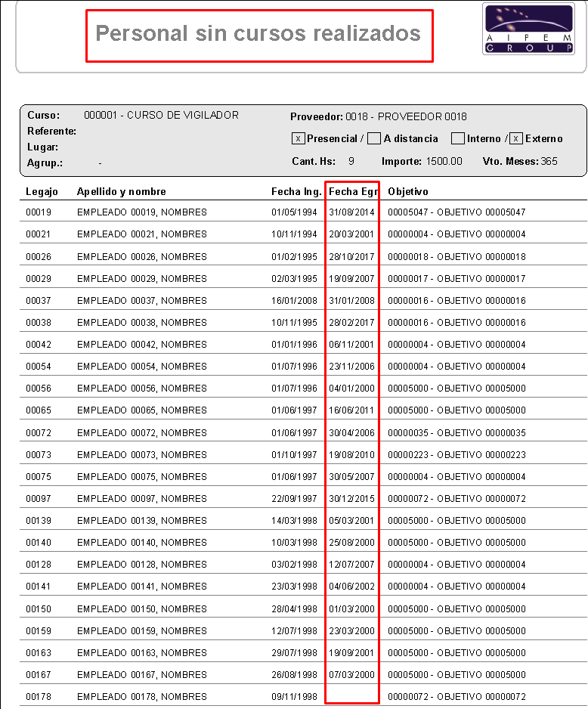Image resolution: width=588 pixels, height=709 pixels.
Task: Click exit date 23/03/2000
Action: [x=351, y=631]
